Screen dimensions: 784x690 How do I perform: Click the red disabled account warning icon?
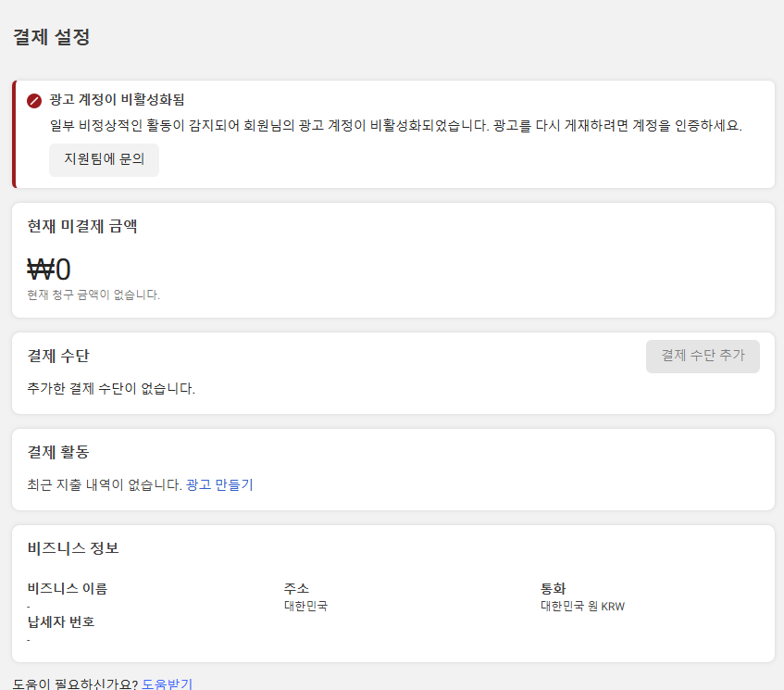click(34, 101)
